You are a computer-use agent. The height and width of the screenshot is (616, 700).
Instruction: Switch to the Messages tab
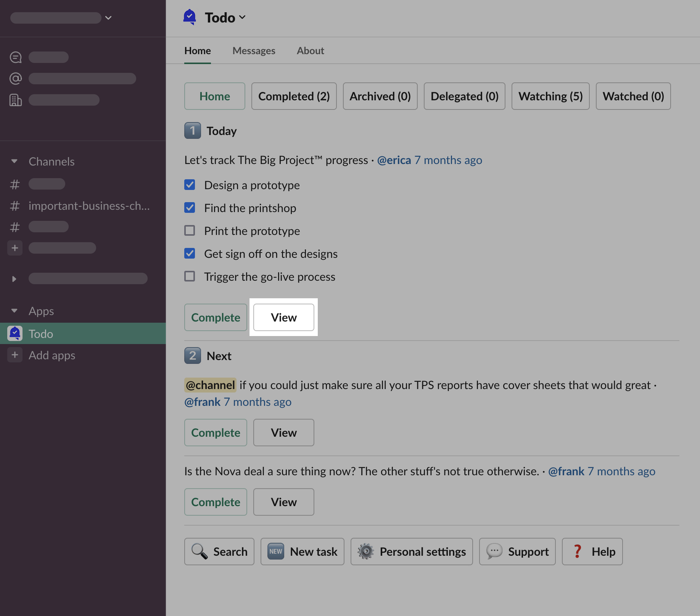point(254,51)
